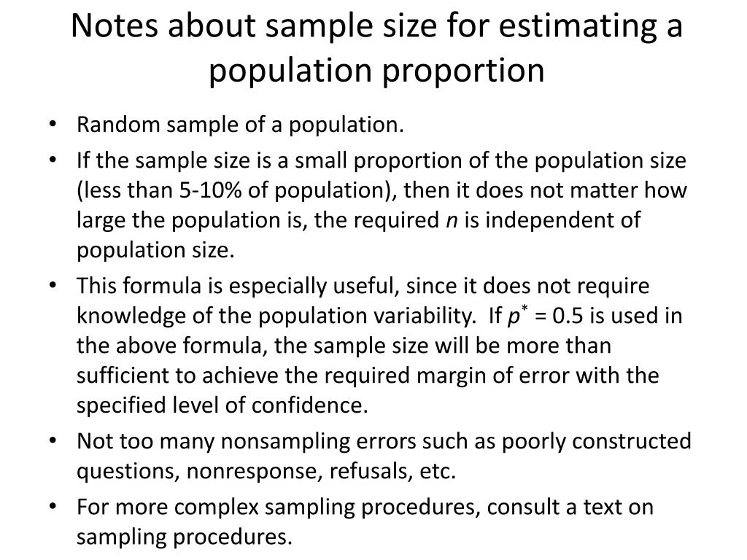Click the phrase 'consult a text on'
747x560 pixels.
pyautogui.click(x=570, y=507)
